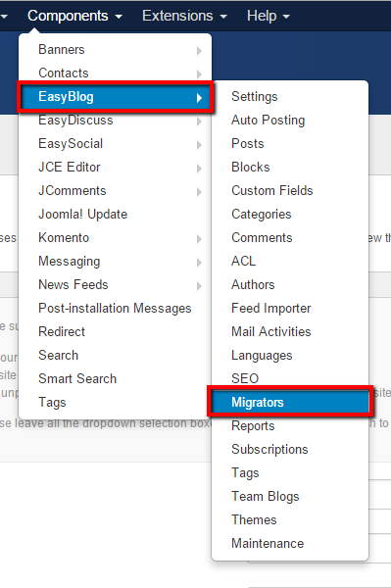Open EasyBlog SEO
This screenshot has height=588, width=391.
[x=290, y=378]
